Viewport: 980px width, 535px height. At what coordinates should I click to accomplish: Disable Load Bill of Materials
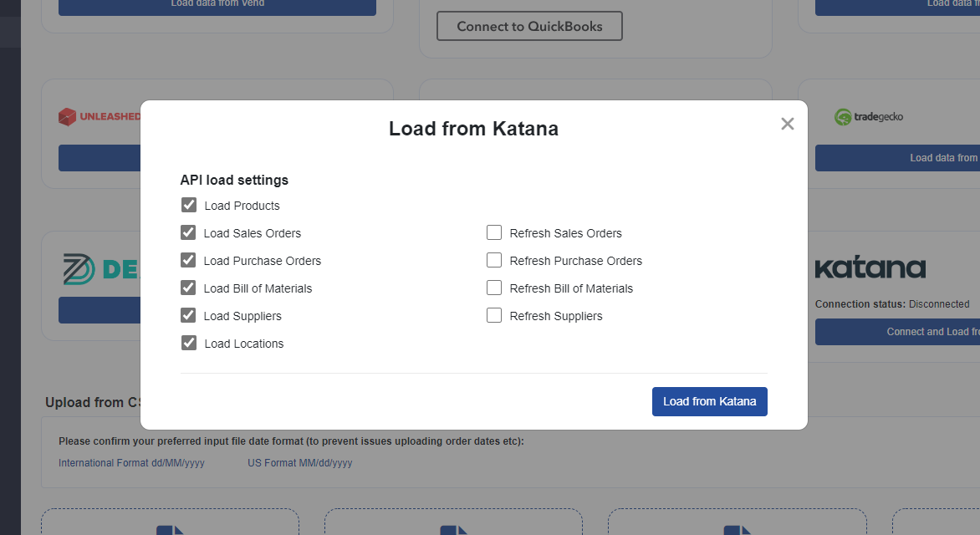[188, 288]
